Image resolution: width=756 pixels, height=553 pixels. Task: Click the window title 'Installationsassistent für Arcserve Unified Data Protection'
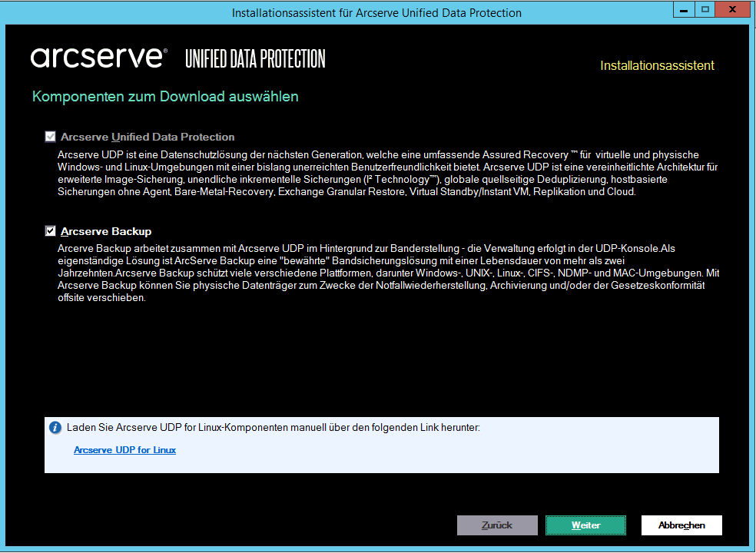click(x=376, y=13)
